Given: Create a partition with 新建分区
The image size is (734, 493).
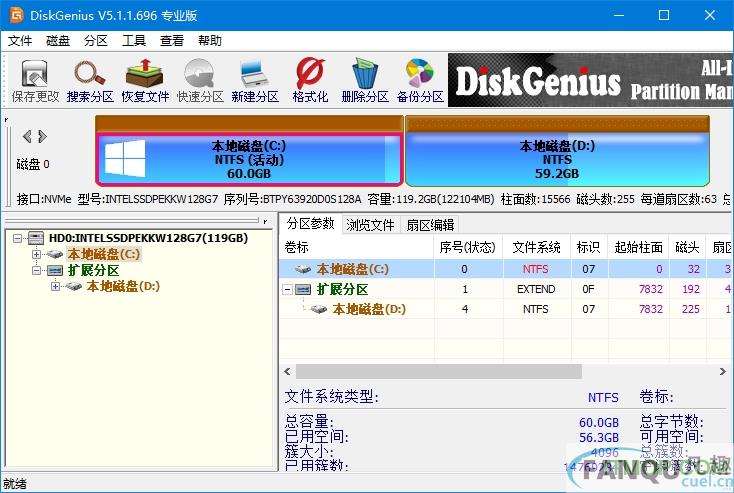Looking at the screenshot, I should (255, 81).
